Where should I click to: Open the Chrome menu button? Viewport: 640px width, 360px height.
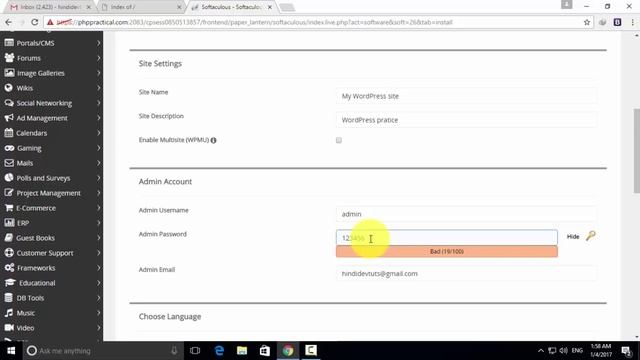point(632,22)
